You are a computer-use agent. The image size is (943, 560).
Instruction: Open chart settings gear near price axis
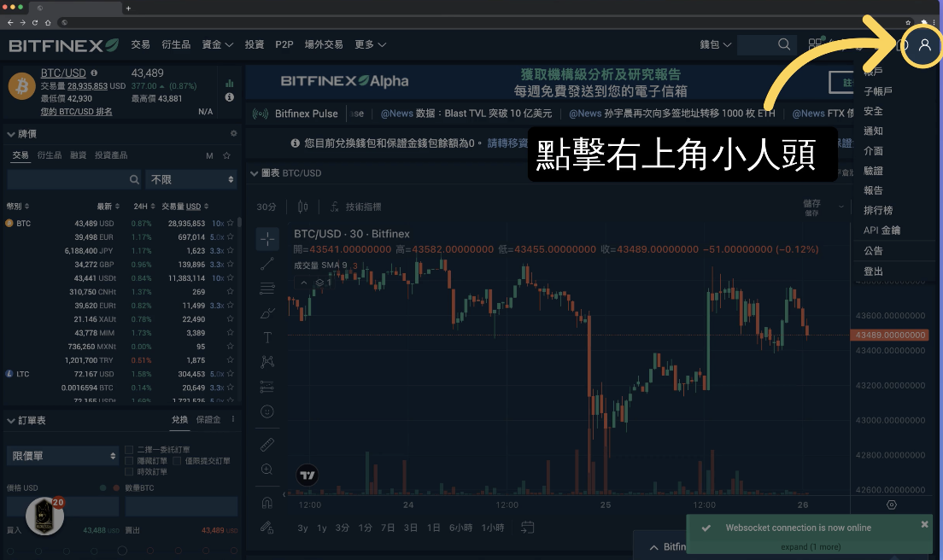coord(891,505)
